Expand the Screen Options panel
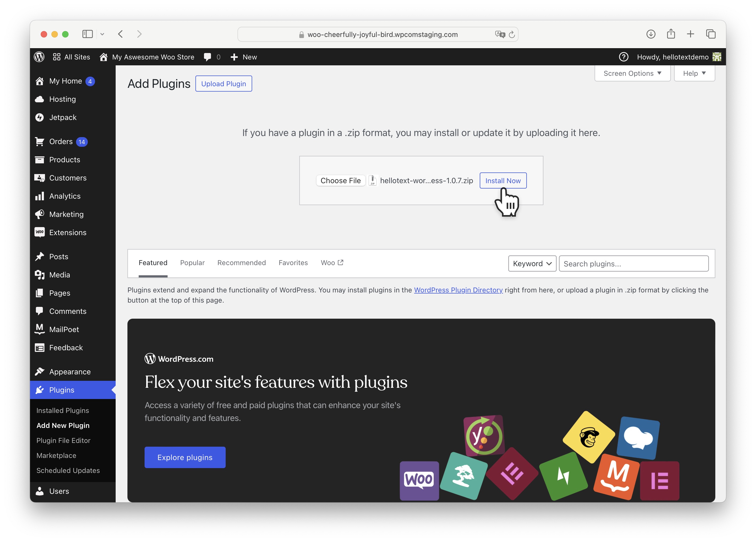The height and width of the screenshot is (542, 756). click(632, 73)
